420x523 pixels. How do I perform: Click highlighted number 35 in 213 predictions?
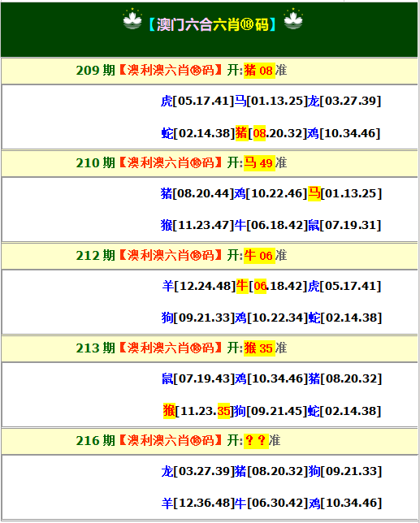tap(223, 411)
